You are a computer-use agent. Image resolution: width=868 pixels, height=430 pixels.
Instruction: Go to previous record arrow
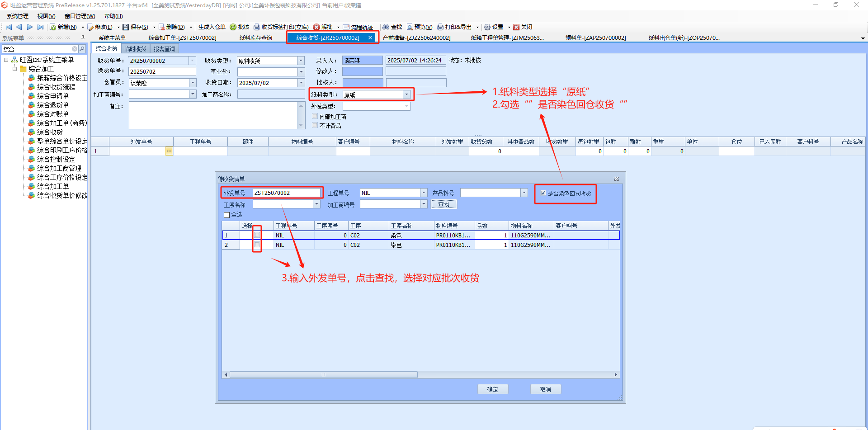tap(19, 27)
